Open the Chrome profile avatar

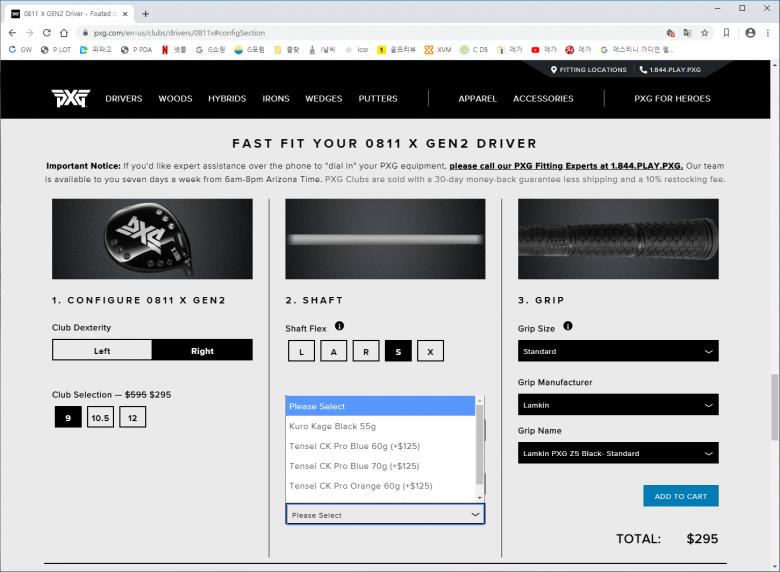(750, 33)
